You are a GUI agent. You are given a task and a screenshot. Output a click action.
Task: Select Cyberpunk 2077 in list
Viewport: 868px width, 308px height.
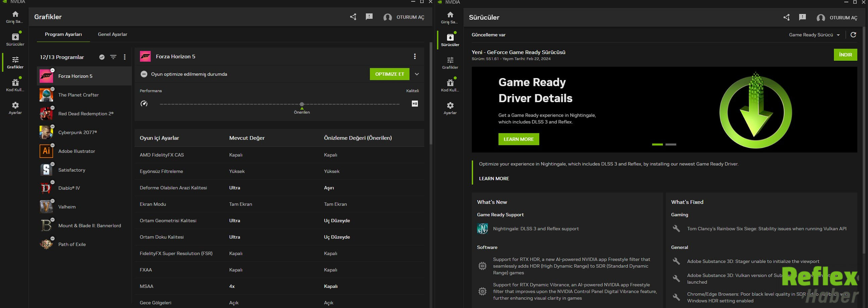pos(84,133)
